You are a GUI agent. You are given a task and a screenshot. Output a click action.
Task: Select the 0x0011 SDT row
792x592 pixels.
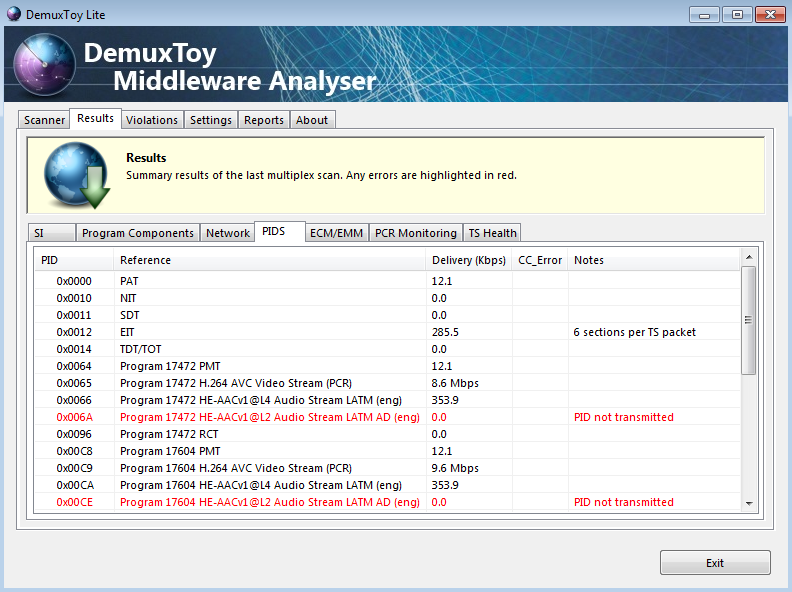387,315
